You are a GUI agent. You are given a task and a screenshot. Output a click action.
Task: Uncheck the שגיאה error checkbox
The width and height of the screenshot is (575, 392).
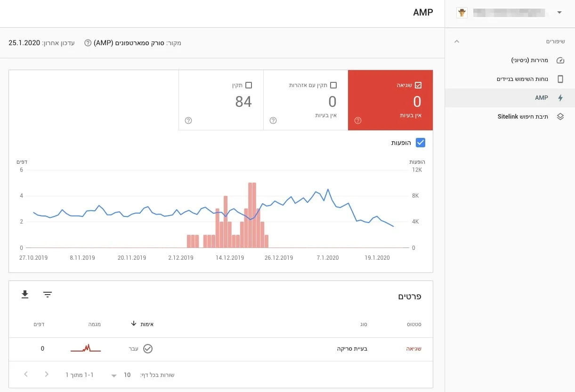tap(418, 85)
